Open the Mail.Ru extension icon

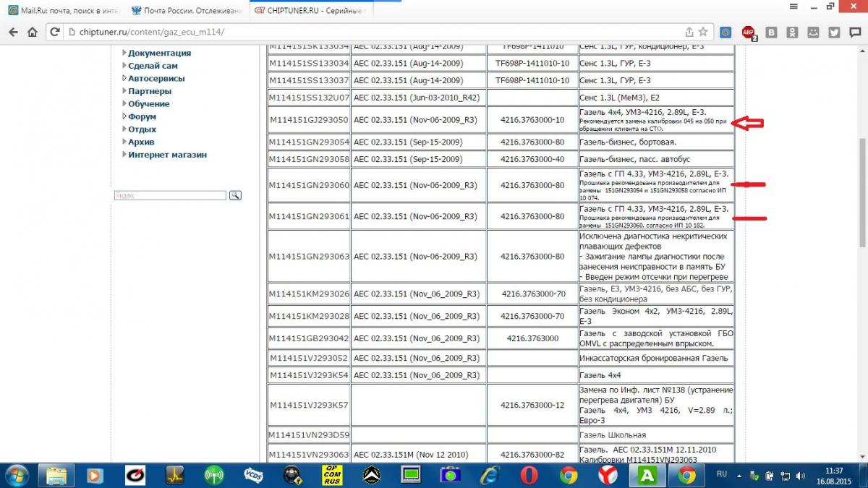pyautogui.click(x=726, y=33)
